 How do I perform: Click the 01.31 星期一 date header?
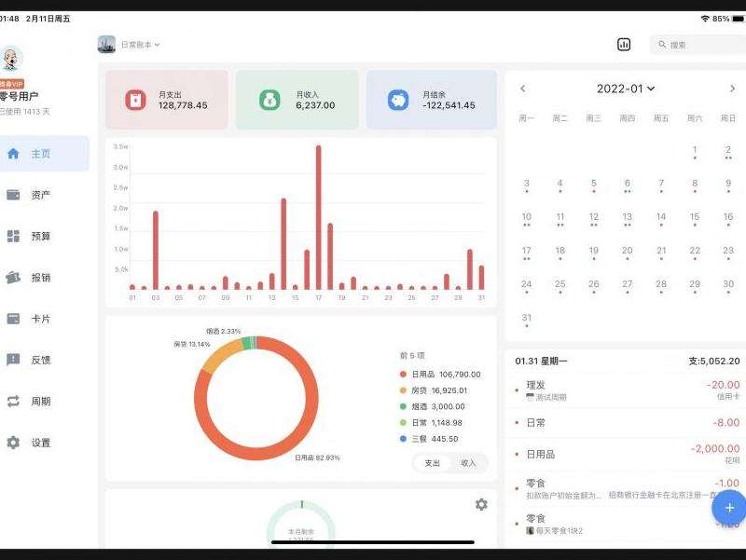(x=541, y=362)
